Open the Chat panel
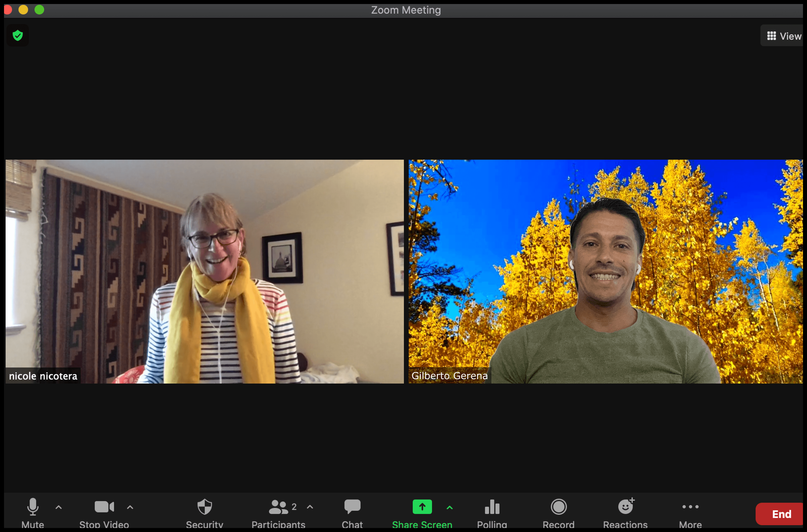 point(352,507)
